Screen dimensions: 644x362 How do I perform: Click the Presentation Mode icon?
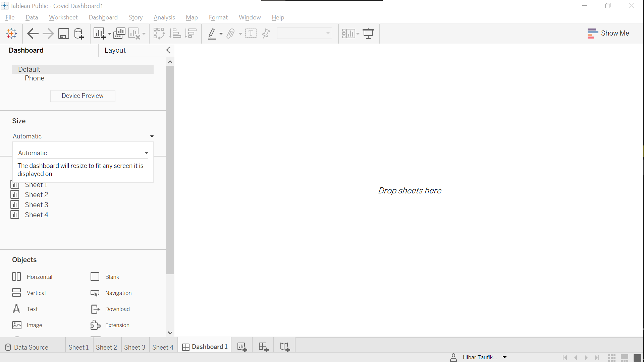coord(368,34)
